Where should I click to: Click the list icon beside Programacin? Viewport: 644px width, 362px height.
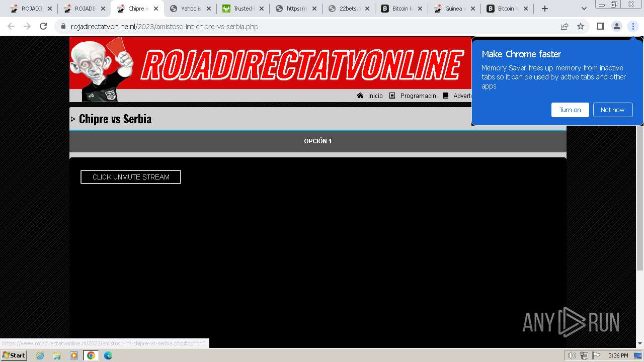(x=392, y=96)
